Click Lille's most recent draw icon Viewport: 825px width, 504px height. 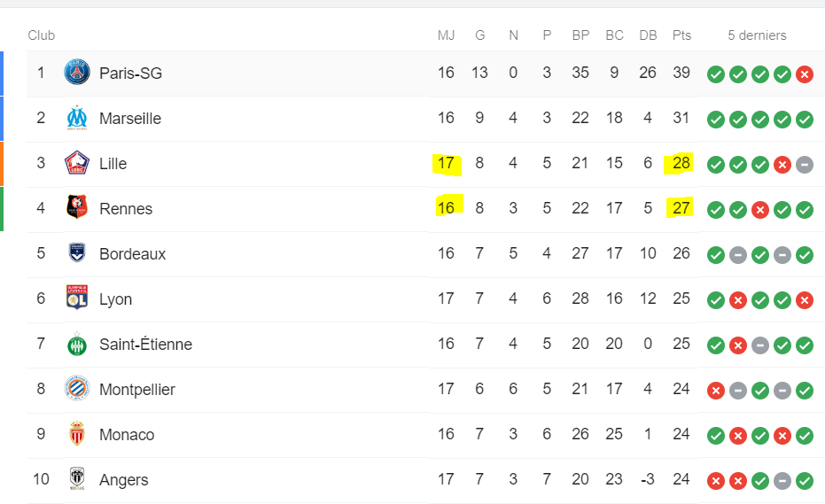(x=804, y=165)
